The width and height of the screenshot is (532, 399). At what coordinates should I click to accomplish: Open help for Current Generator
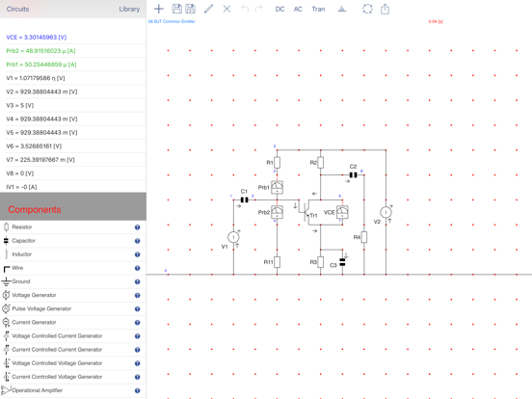137,322
